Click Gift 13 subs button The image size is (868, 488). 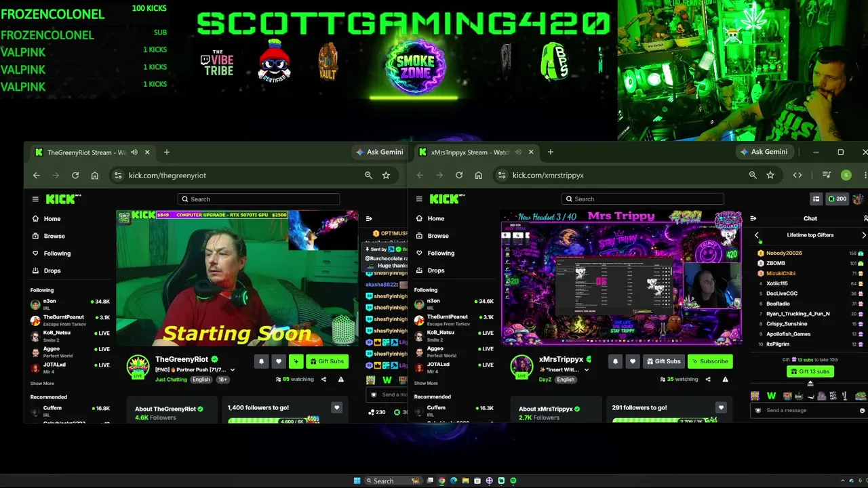click(810, 371)
